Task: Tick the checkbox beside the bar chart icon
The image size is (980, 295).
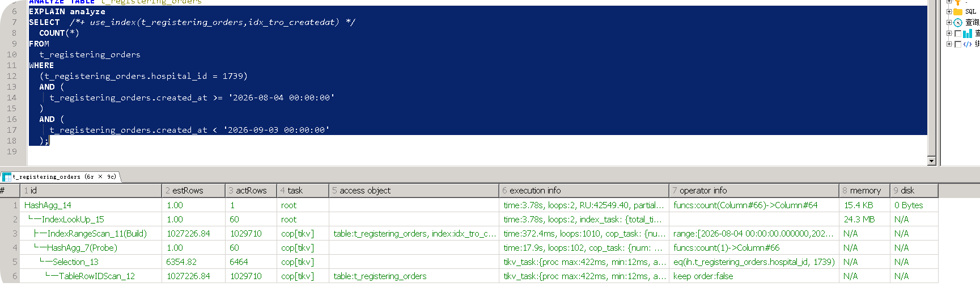Action: click(958, 33)
